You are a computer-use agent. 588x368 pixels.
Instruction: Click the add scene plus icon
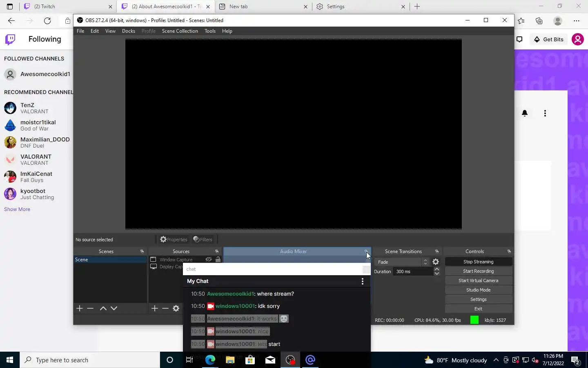click(x=80, y=308)
